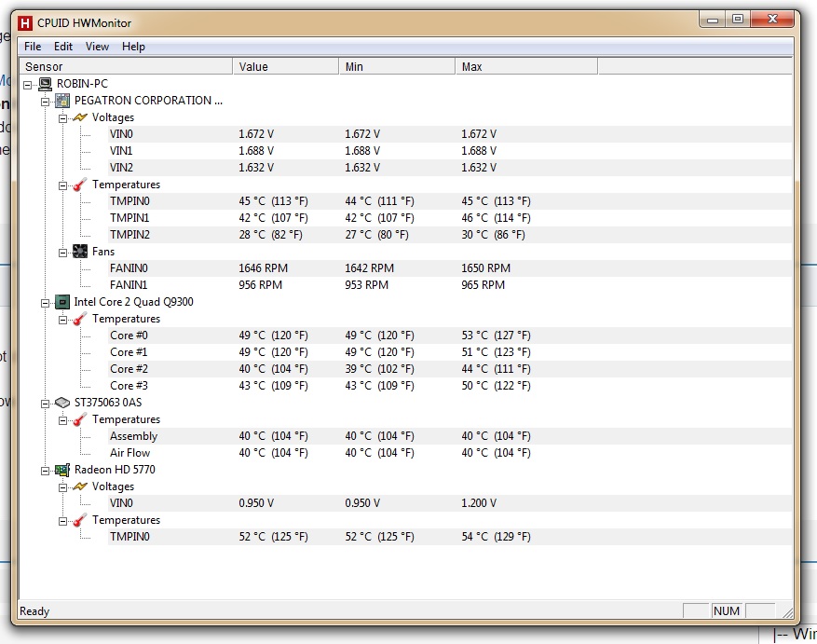The width and height of the screenshot is (817, 644).
Task: Collapse the PEGATRON CORPORATION node
Action: tap(46, 102)
